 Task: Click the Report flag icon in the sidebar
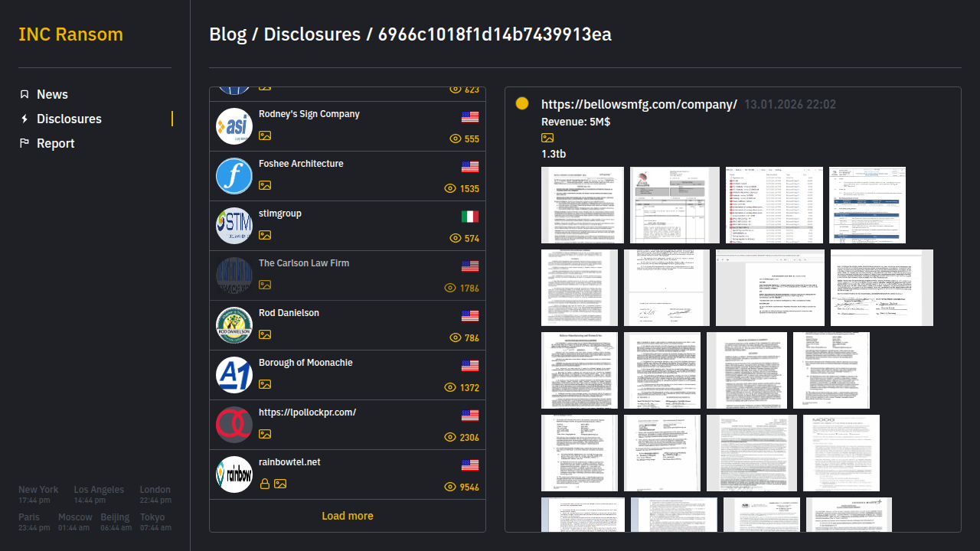click(x=24, y=143)
